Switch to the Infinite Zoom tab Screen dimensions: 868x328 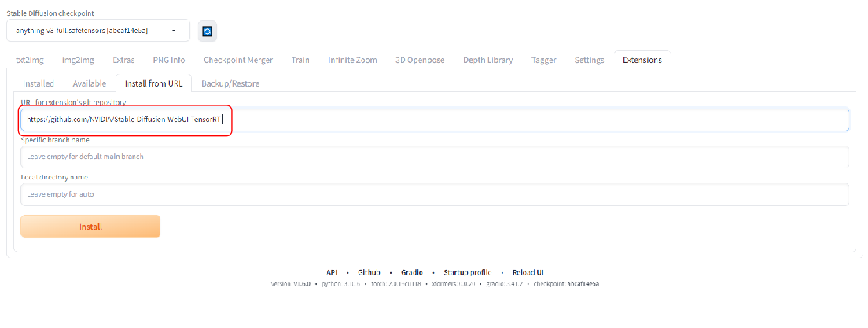(353, 60)
